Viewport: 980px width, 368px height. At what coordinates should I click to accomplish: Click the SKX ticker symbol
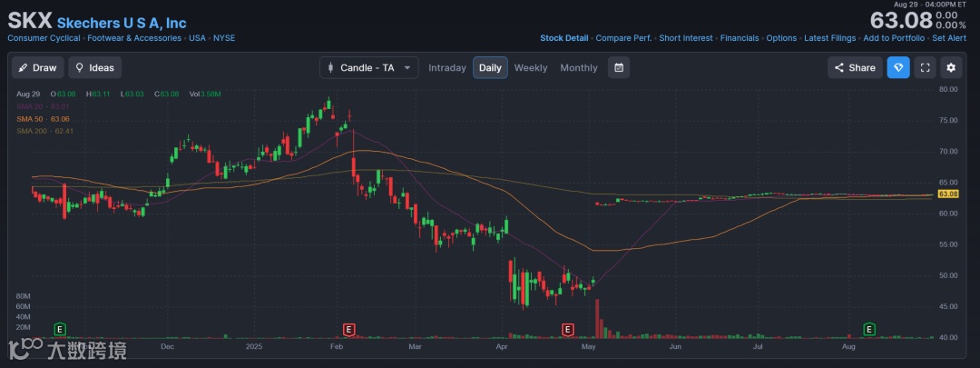click(29, 21)
